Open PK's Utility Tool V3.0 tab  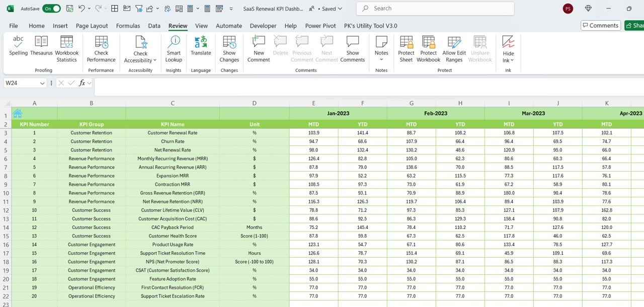coord(370,26)
